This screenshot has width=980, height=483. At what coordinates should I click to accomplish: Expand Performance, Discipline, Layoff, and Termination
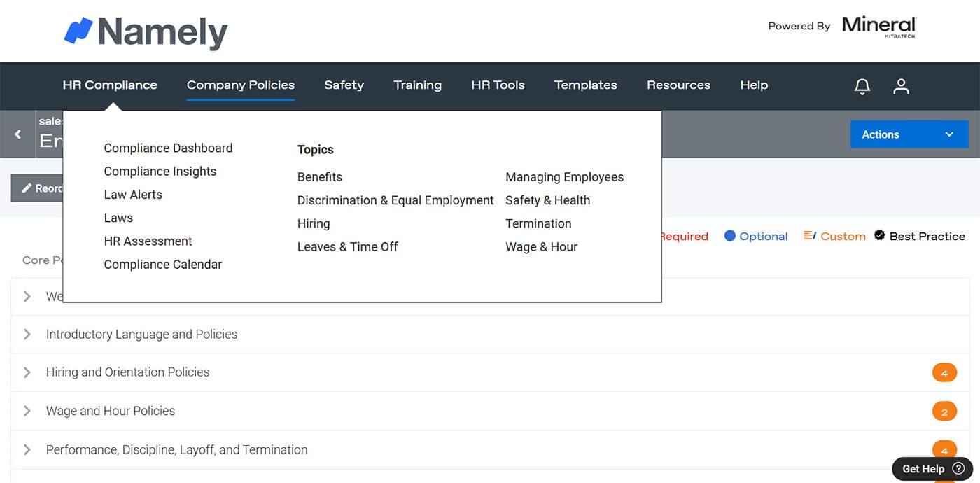click(27, 450)
